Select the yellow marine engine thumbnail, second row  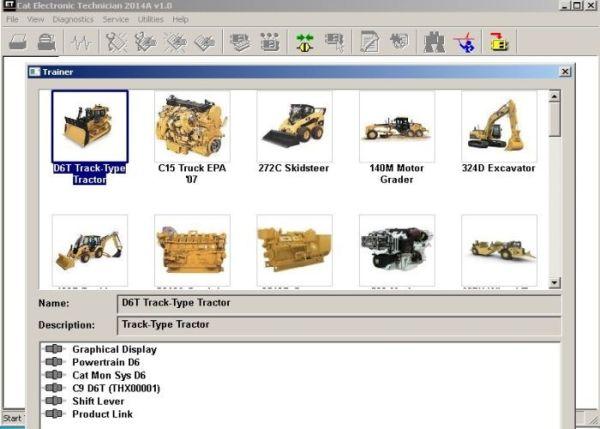pos(192,250)
